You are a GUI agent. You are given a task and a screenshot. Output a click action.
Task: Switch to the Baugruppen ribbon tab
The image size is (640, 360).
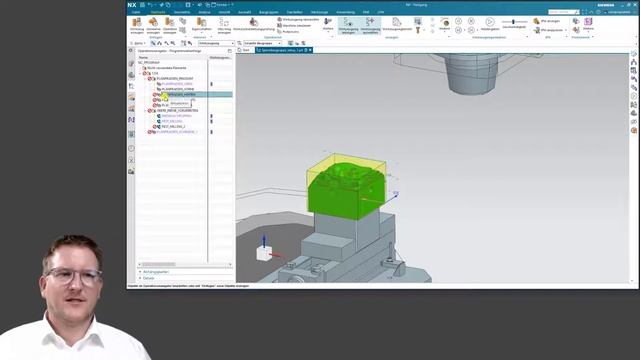(269, 12)
